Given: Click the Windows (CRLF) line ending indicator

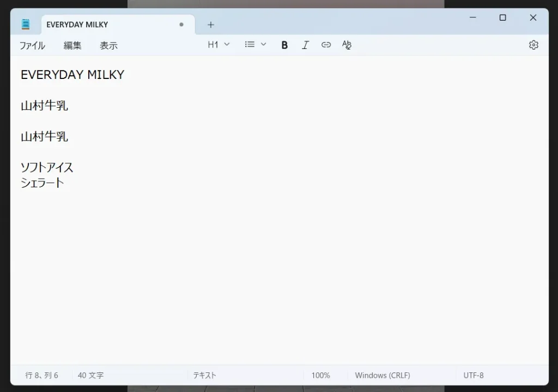Looking at the screenshot, I should (x=383, y=375).
